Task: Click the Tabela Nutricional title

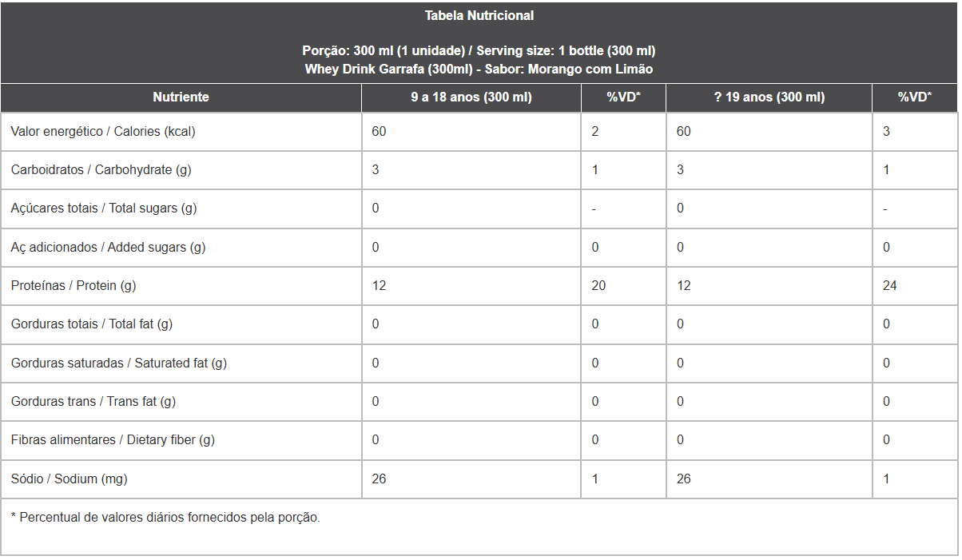Action: tap(479, 15)
